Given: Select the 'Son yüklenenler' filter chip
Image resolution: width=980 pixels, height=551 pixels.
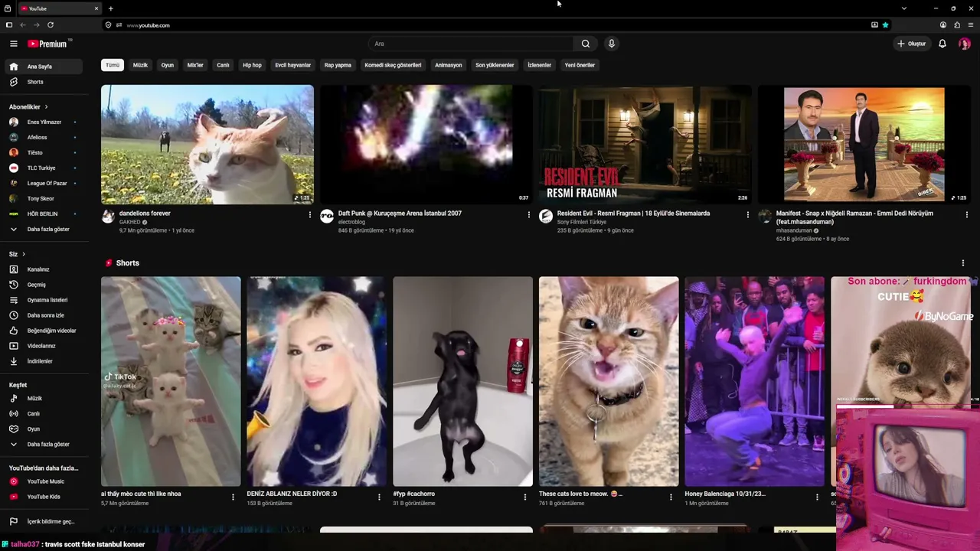Looking at the screenshot, I should [x=495, y=65].
